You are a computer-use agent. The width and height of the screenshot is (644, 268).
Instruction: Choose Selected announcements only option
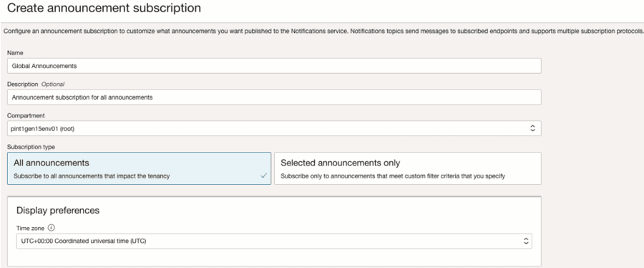407,168
